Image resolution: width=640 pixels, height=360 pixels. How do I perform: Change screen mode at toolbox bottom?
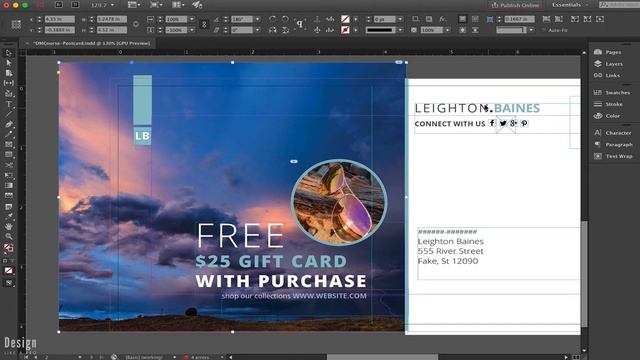(x=9, y=283)
